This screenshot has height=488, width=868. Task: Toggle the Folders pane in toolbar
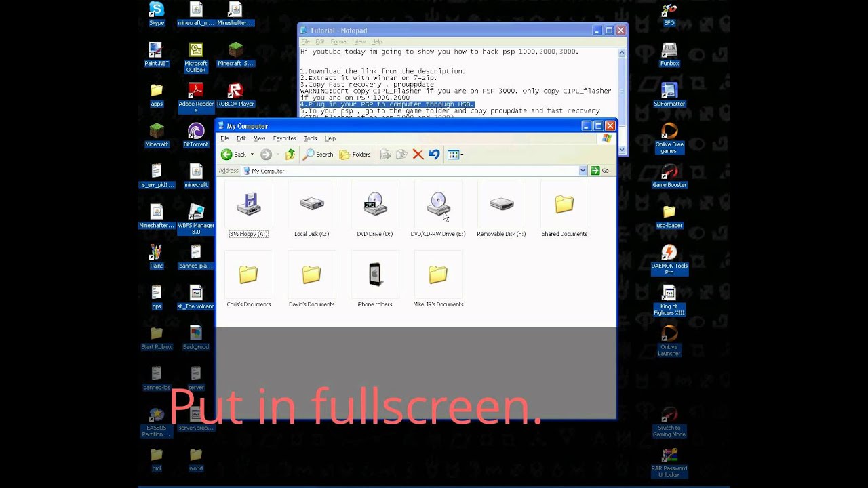point(355,155)
